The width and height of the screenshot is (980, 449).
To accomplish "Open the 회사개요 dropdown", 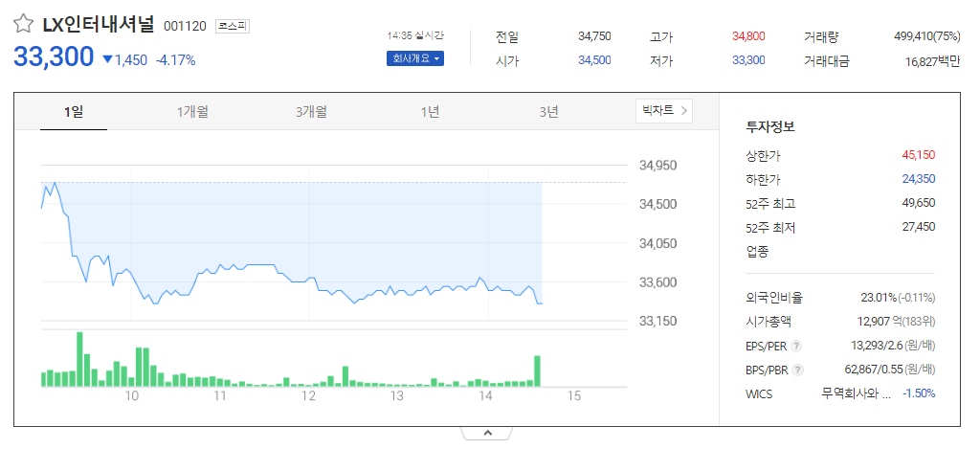I will pyautogui.click(x=415, y=58).
